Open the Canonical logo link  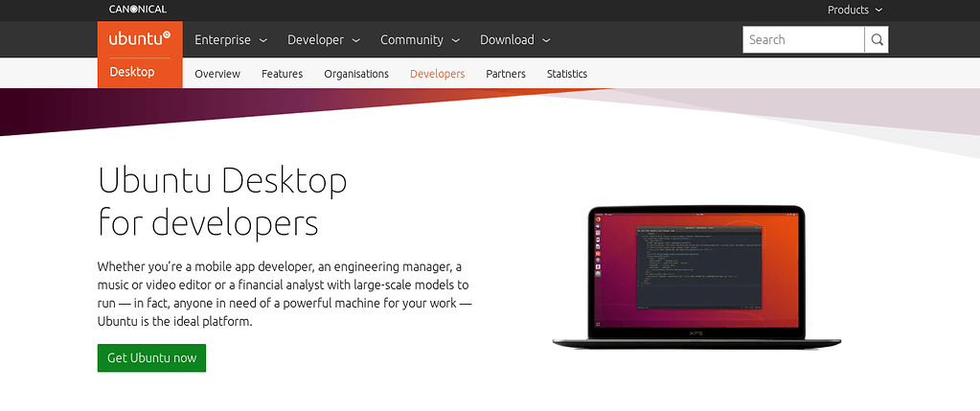pos(138,10)
